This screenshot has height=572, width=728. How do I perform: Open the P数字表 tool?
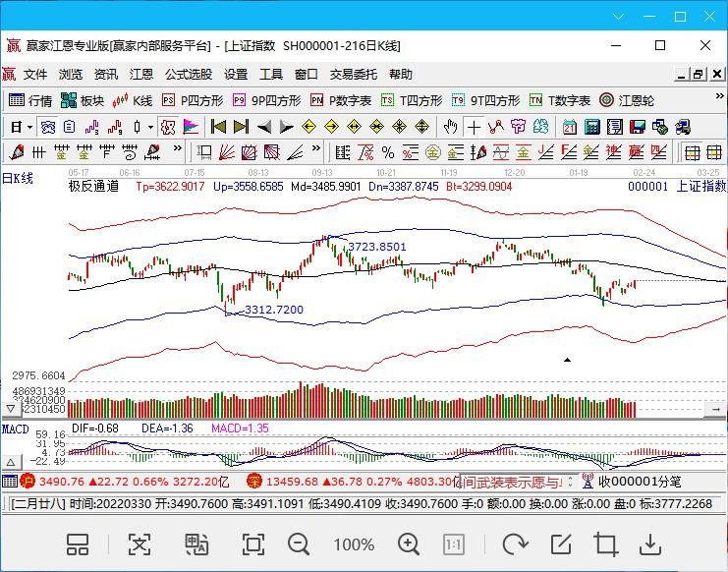(x=341, y=100)
